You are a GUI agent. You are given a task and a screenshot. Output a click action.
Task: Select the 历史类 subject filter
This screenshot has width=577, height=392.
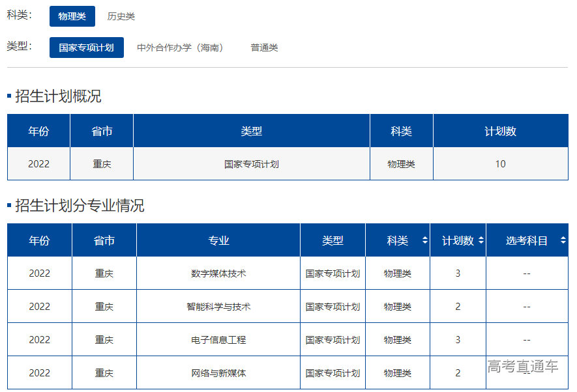[120, 16]
